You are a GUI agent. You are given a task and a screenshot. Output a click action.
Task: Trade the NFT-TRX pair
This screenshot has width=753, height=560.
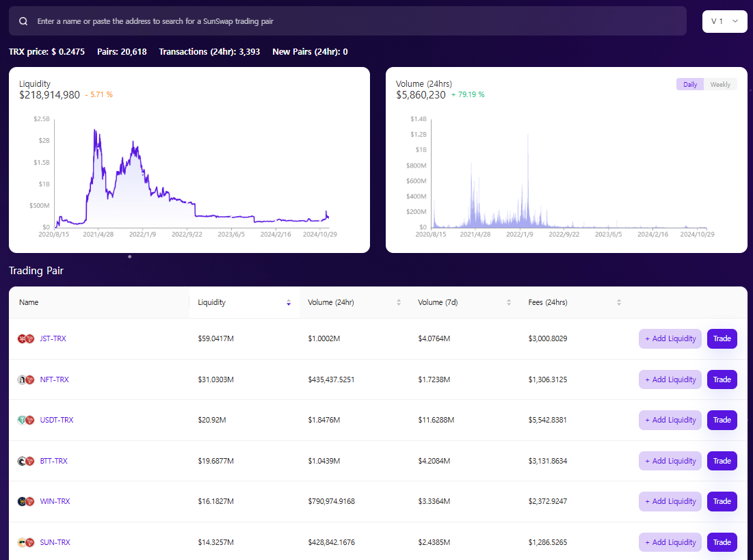[722, 379]
